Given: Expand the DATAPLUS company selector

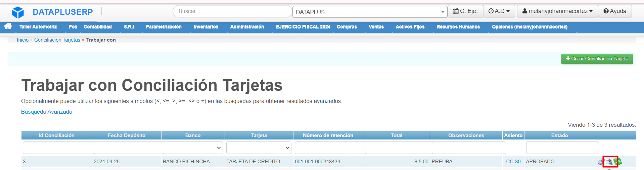Looking at the screenshot, I should point(370,12).
